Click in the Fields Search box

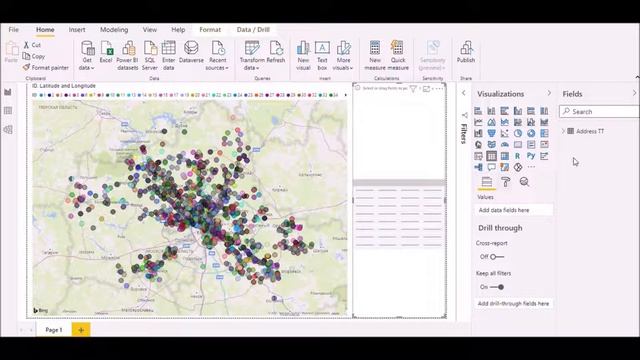pos(600,111)
